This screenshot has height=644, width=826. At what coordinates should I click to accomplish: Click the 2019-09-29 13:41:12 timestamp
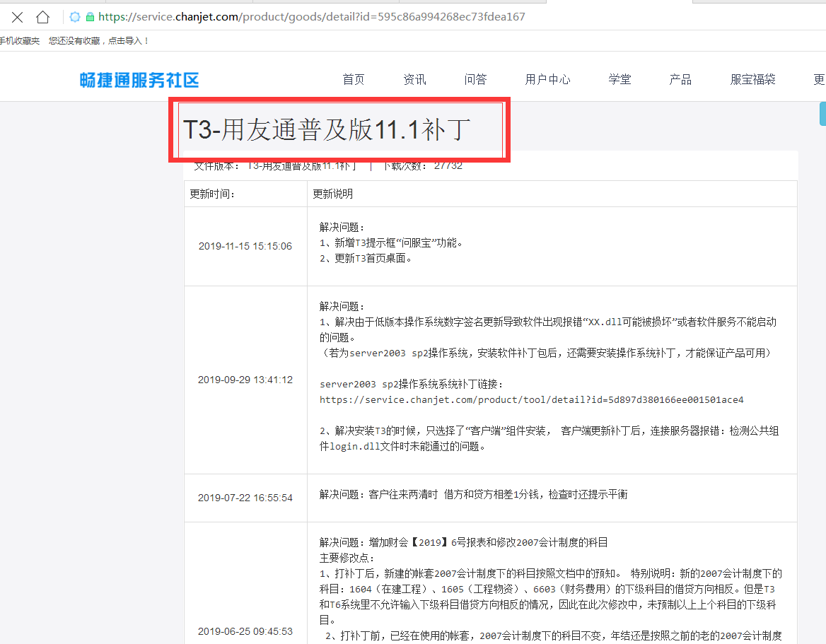point(245,380)
